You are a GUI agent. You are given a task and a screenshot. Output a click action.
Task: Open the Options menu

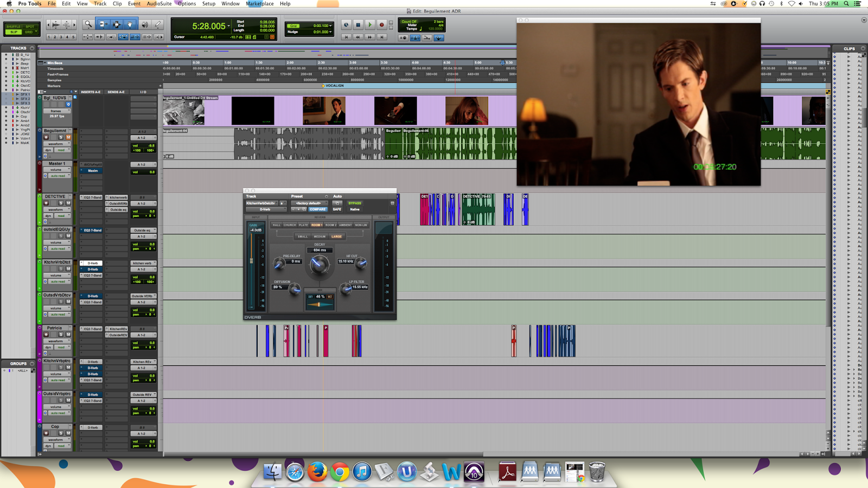187,4
